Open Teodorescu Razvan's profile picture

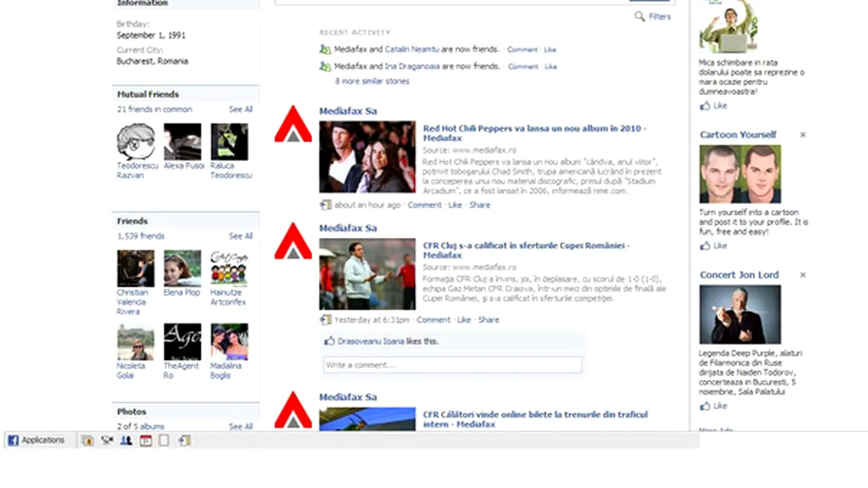pos(136,142)
